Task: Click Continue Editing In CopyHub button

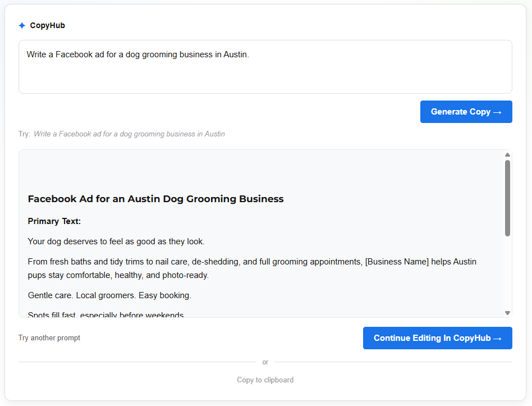Action: click(x=437, y=338)
